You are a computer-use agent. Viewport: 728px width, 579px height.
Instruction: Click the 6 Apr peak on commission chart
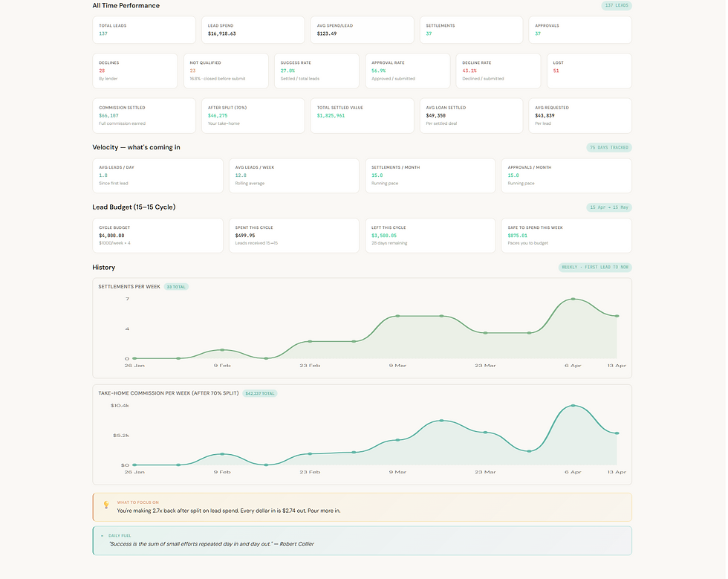(573, 406)
